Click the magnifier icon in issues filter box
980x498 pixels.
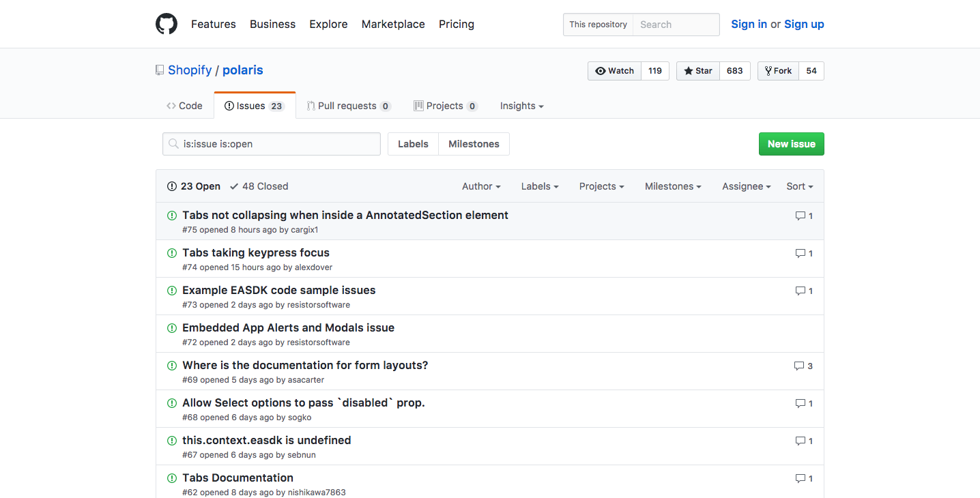173,144
